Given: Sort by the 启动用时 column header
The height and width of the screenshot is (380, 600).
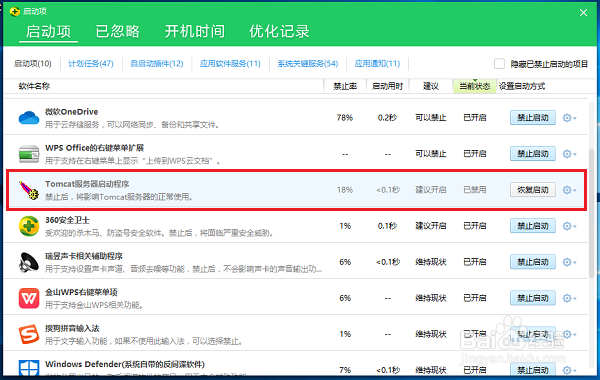Looking at the screenshot, I should 387,86.
